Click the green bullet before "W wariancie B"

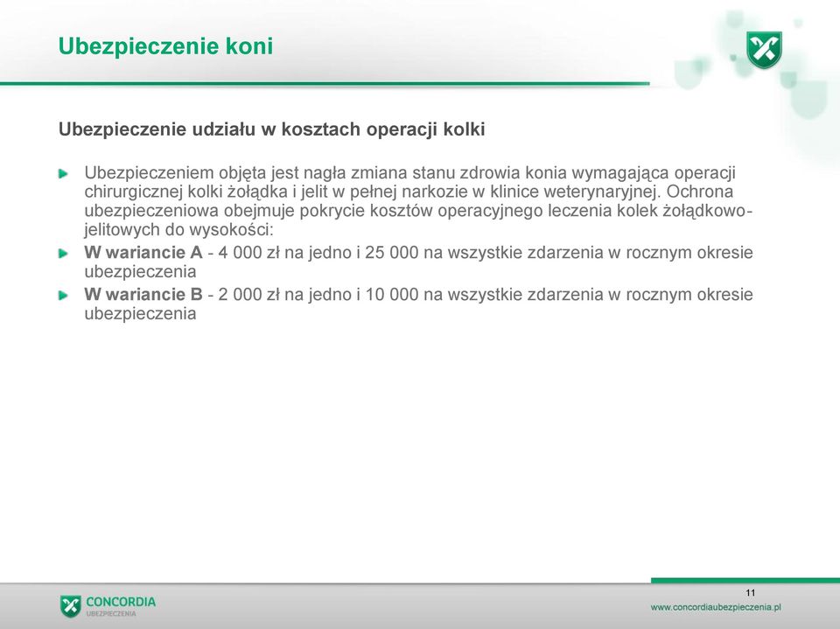pyautogui.click(x=64, y=295)
